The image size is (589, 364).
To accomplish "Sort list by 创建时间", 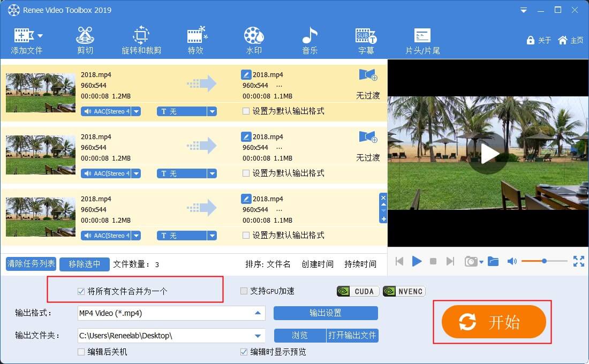I will [318, 264].
